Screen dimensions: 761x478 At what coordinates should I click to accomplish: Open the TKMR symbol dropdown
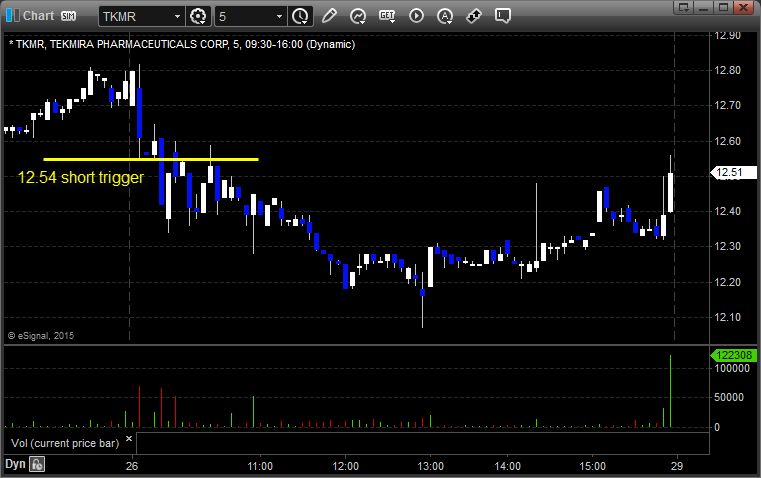177,16
